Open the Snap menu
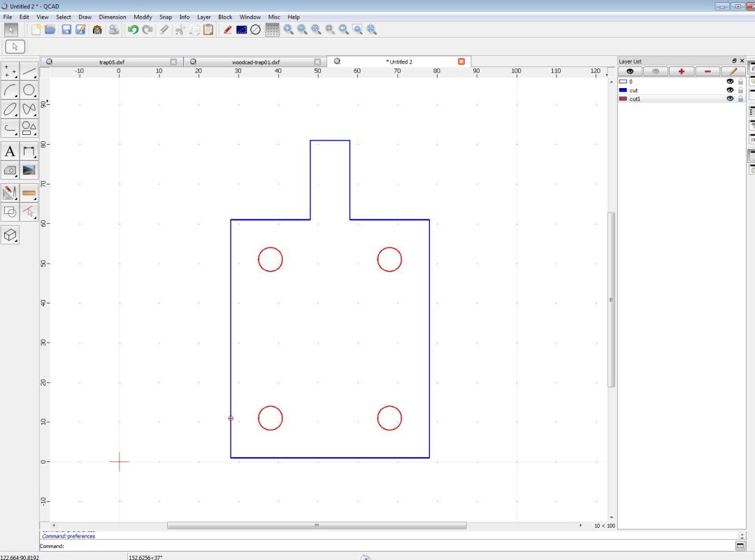This screenshot has height=560, width=755. click(166, 17)
